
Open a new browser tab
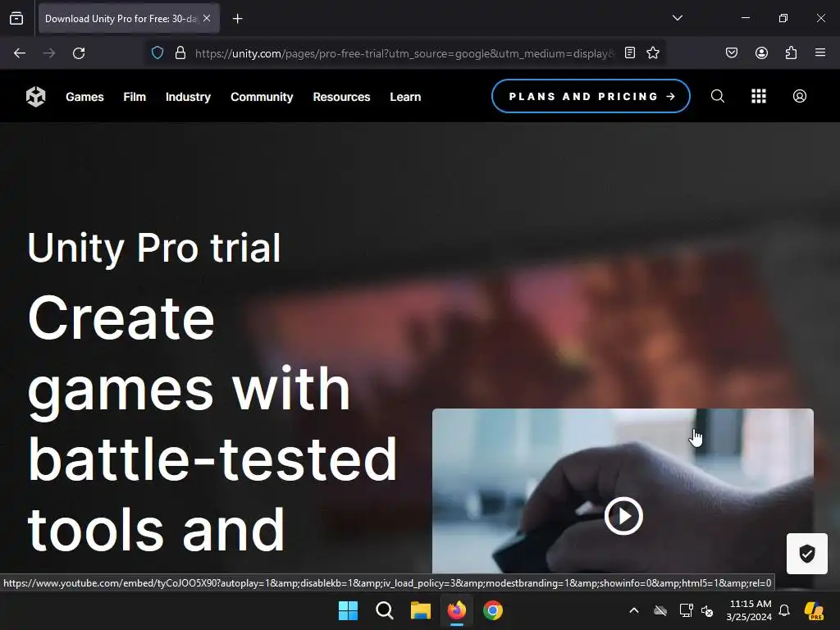[x=238, y=19]
